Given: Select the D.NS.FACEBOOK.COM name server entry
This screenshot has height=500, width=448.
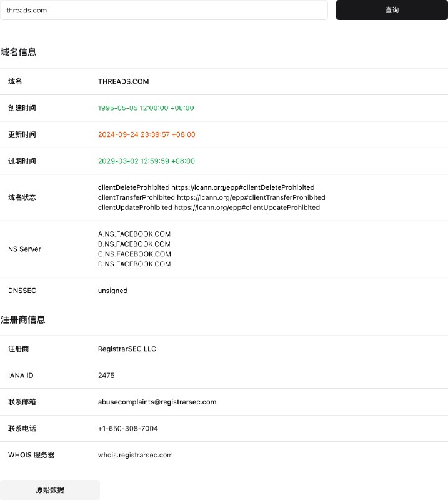Looking at the screenshot, I should point(134,264).
